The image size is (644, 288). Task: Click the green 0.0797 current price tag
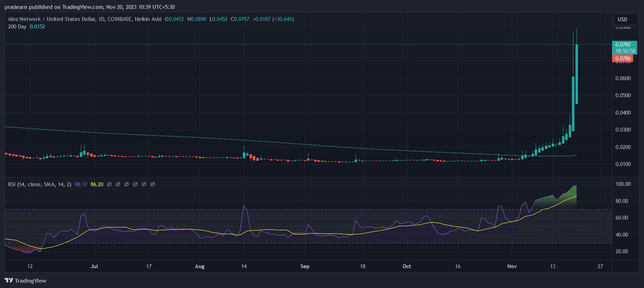coord(623,45)
